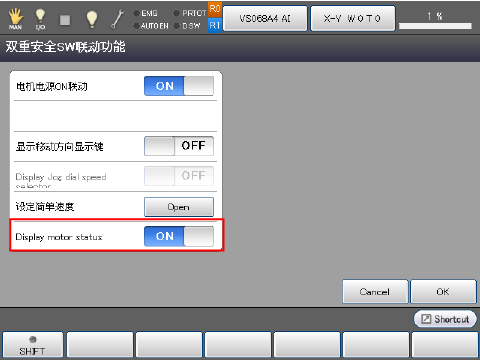Disable the Display motor status switch

tap(179, 236)
